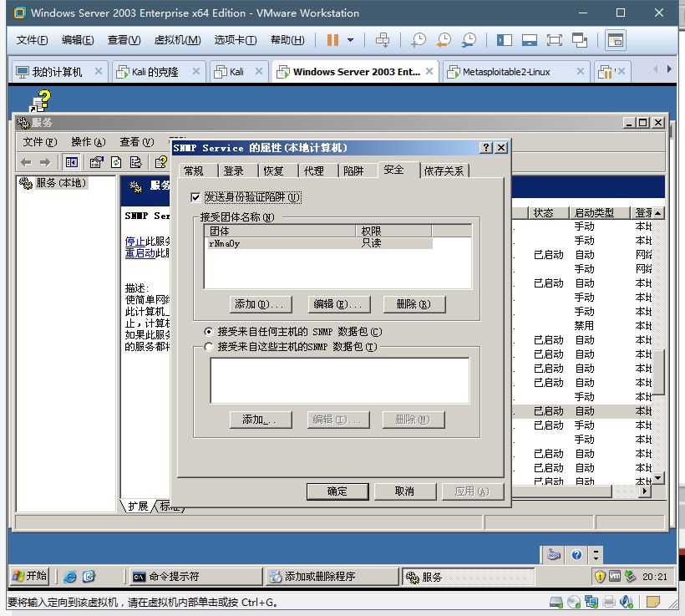Click 停止 link to stop the service
This screenshot has height=616, width=685.
click(x=134, y=242)
